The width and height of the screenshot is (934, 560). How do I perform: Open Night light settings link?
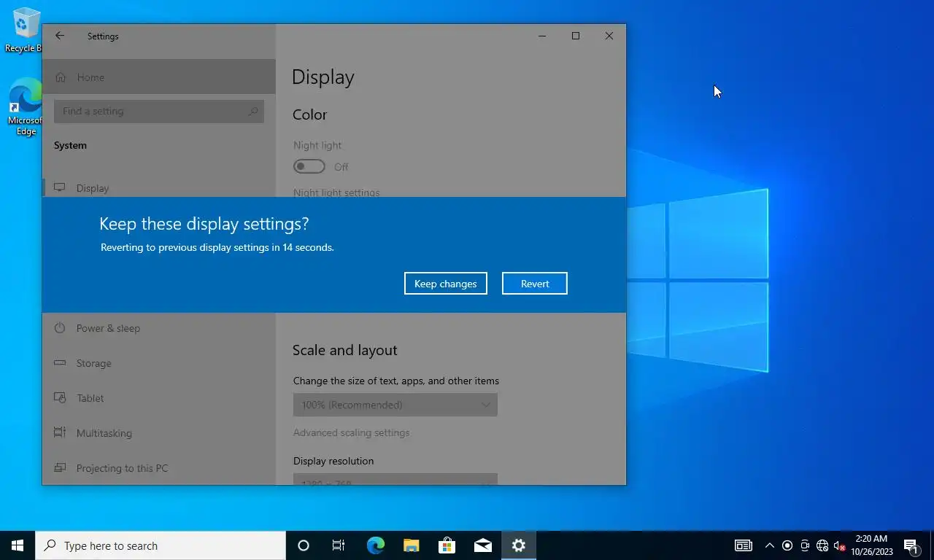(x=336, y=192)
